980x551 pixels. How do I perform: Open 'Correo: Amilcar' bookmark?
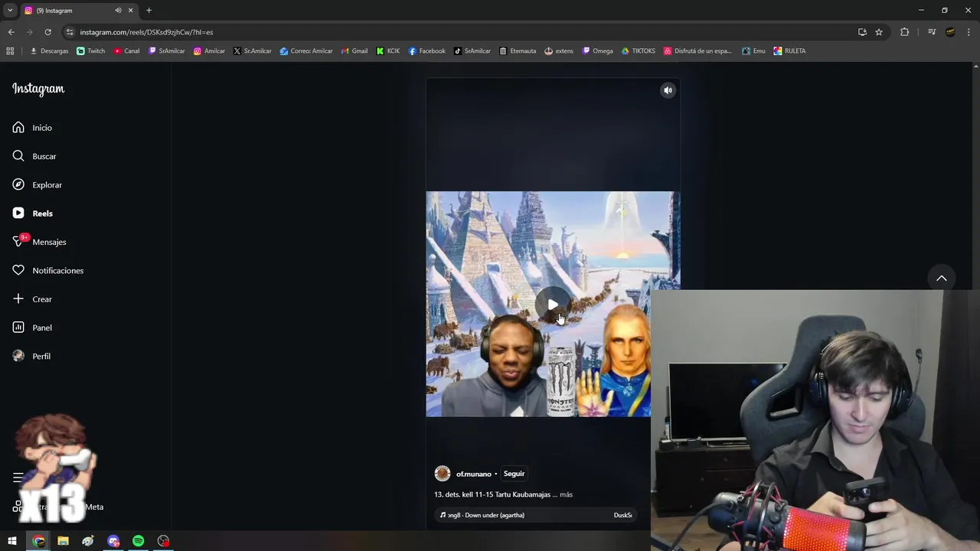(x=306, y=51)
